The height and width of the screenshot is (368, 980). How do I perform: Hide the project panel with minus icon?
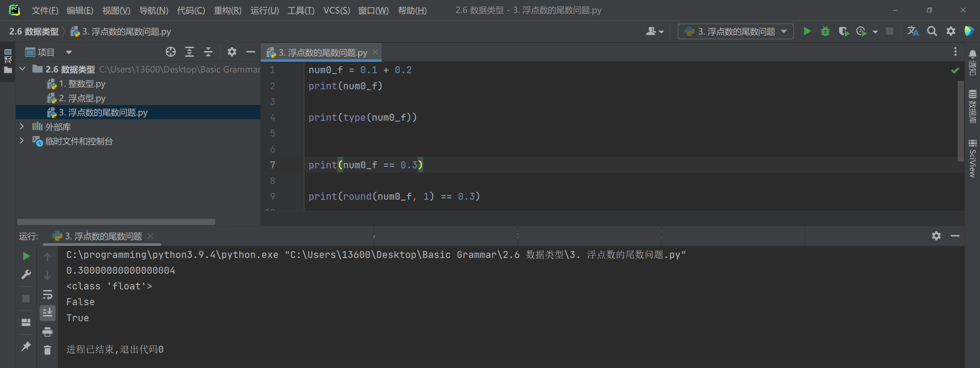click(251, 52)
